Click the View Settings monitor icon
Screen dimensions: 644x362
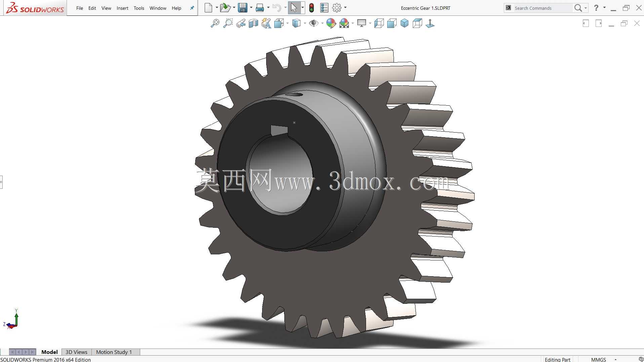362,23
